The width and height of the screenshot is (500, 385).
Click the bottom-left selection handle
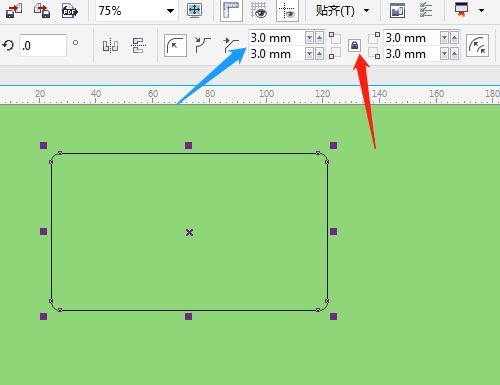[43, 316]
